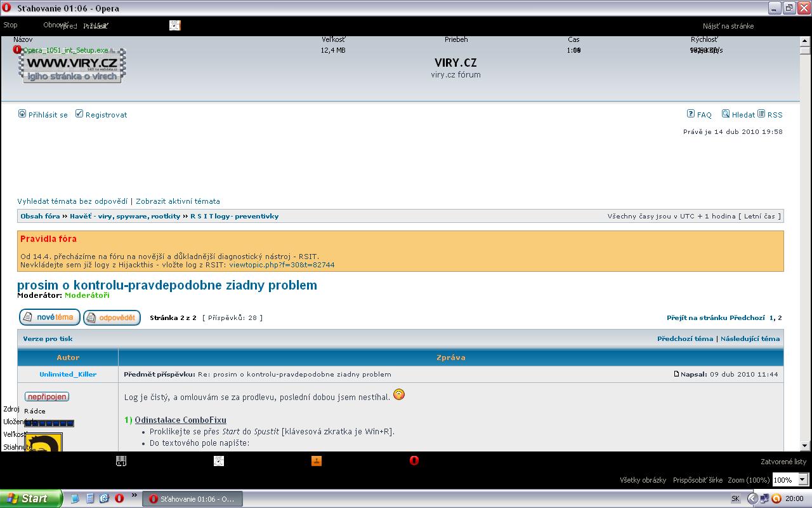Click the page scrollbar down arrow
812x508 pixels.
pyautogui.click(x=805, y=446)
